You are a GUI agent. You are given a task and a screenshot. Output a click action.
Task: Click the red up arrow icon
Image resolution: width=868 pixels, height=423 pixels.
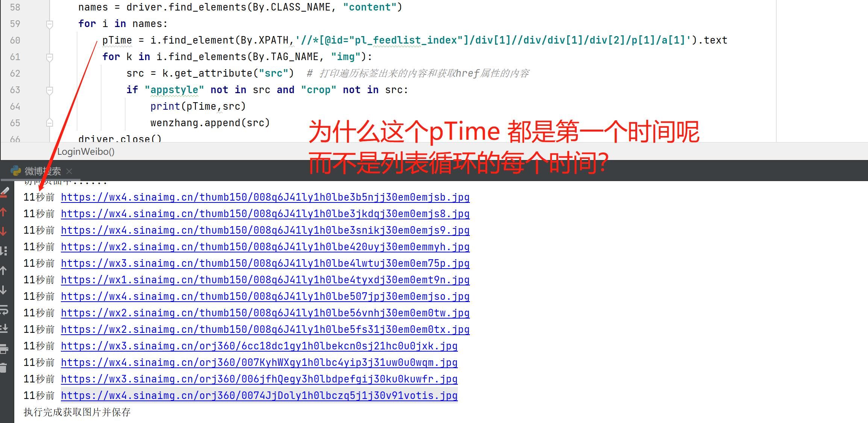[x=4, y=212]
